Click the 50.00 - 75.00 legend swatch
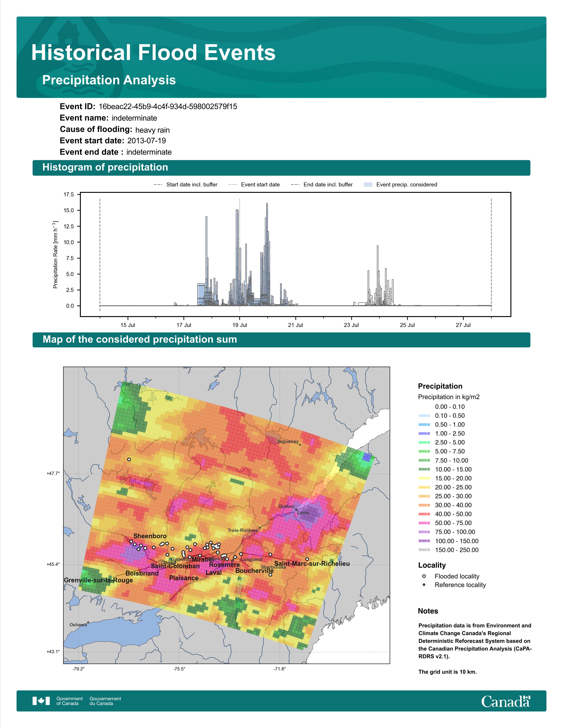The height and width of the screenshot is (728, 563). point(424,523)
